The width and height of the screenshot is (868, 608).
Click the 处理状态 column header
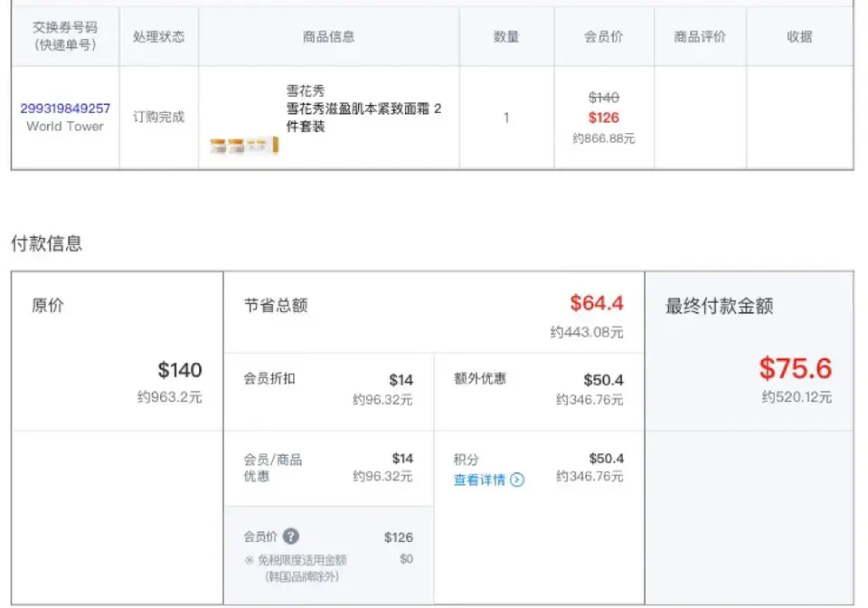coord(158,36)
